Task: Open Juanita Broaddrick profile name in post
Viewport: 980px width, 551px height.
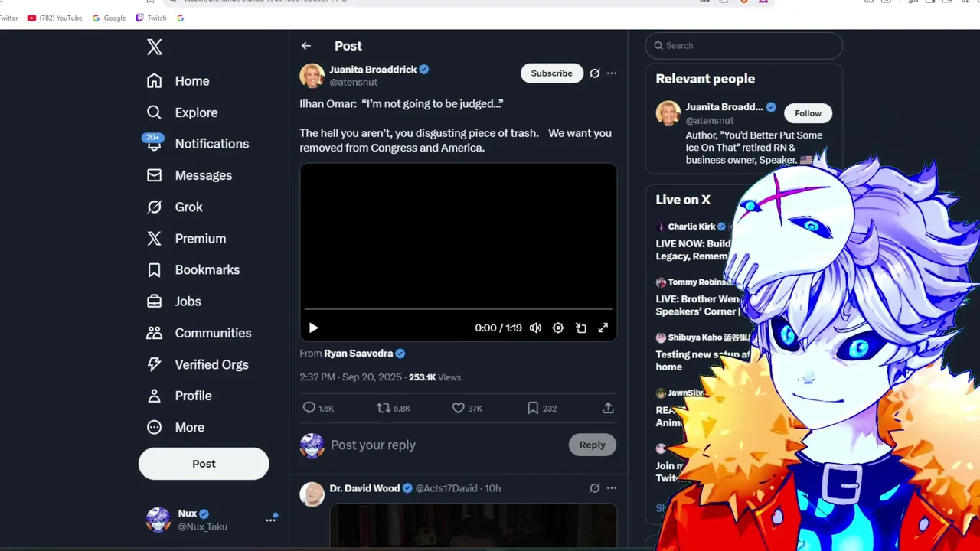Action: point(373,70)
